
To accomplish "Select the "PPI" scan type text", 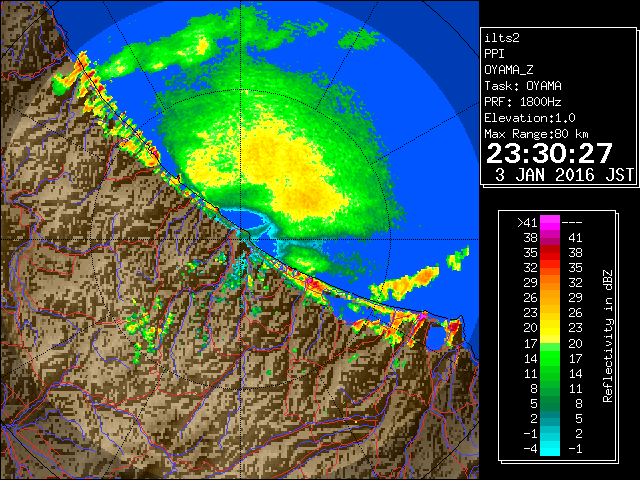I will click(494, 54).
